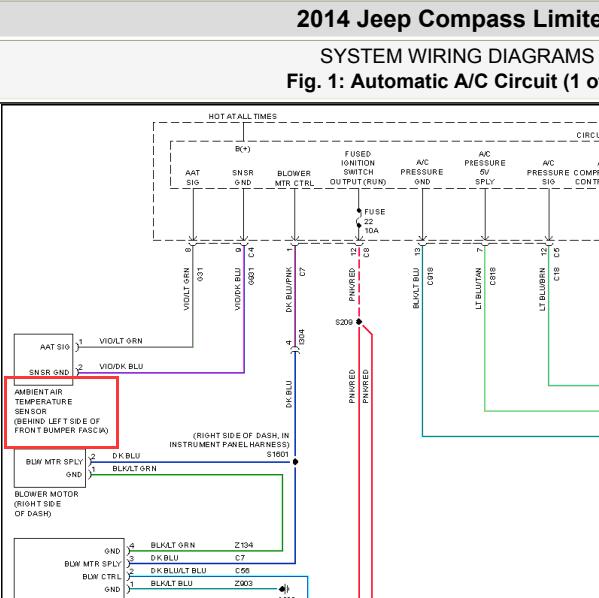Click the "S209" splice label
The image size is (599, 598).
click(343, 322)
